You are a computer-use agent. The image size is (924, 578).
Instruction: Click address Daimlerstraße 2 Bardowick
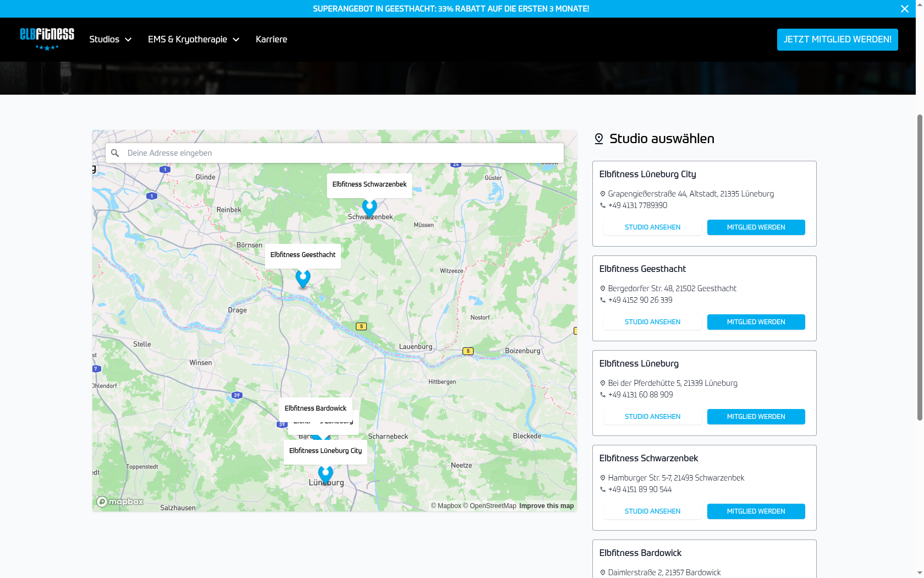click(664, 572)
